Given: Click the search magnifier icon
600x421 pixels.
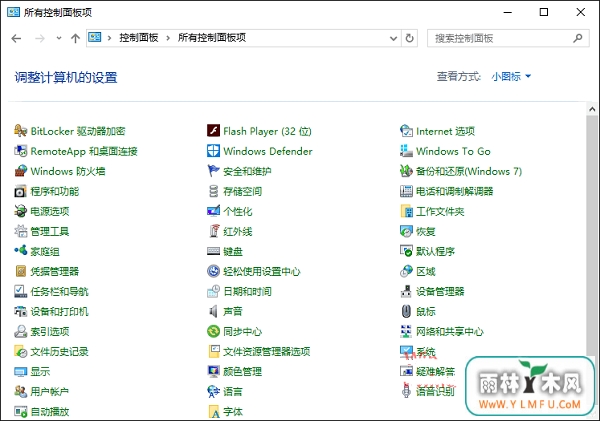Looking at the screenshot, I should click(578, 38).
